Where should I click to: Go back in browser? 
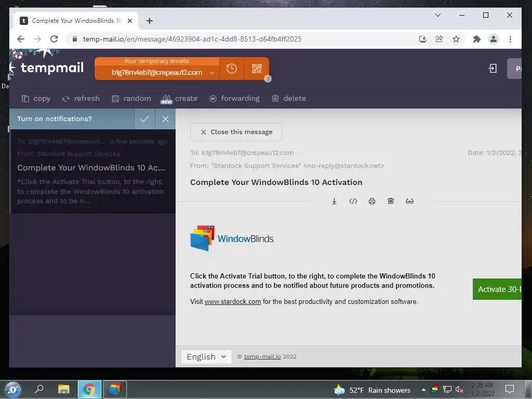point(21,39)
